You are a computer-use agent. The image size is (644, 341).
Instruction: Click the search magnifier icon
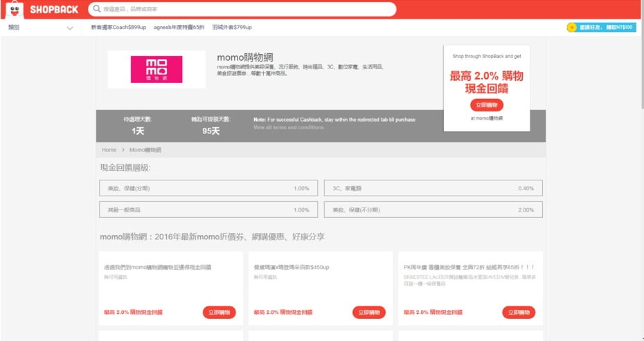coord(97,8)
